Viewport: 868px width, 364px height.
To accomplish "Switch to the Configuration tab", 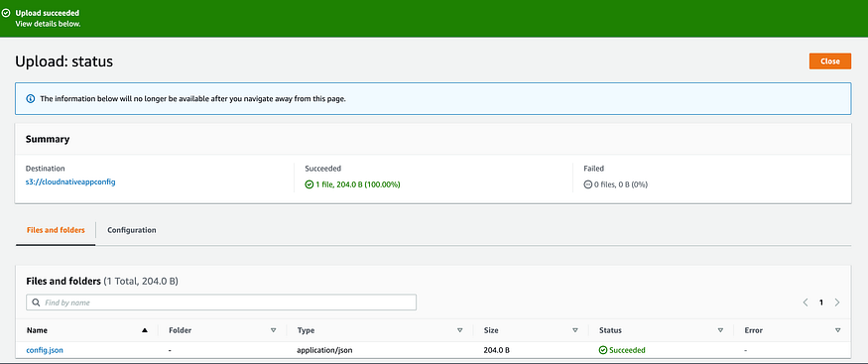I will point(132,230).
